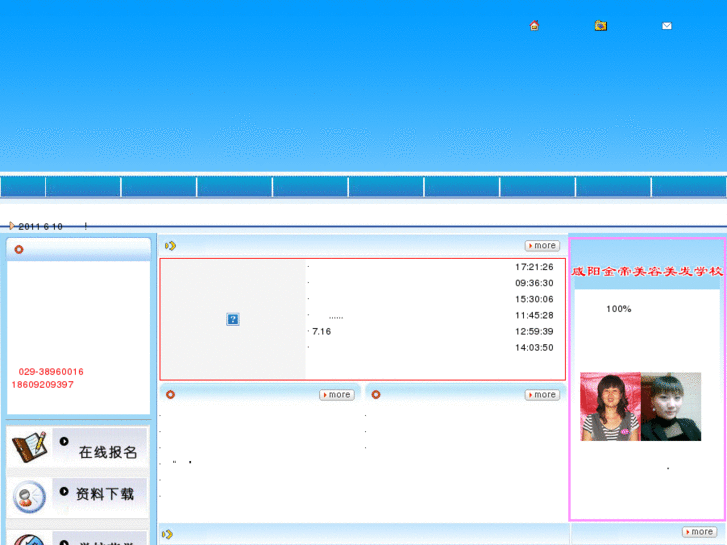Click the bullet arrow icon beside 在线报名
This screenshot has width=727, height=545.
click(x=64, y=441)
